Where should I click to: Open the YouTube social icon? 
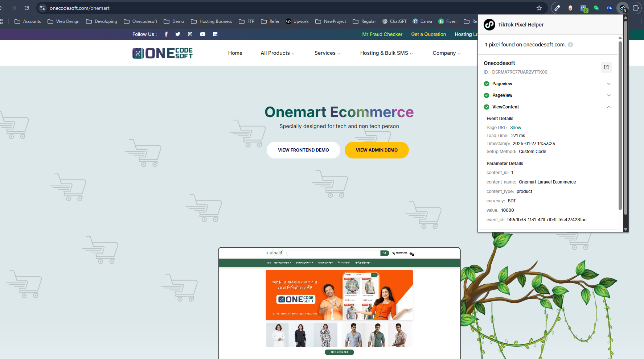pos(203,34)
